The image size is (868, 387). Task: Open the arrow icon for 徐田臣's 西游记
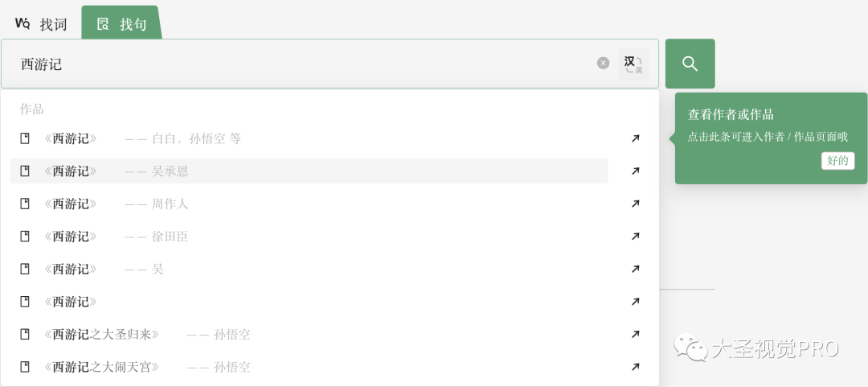tap(636, 237)
